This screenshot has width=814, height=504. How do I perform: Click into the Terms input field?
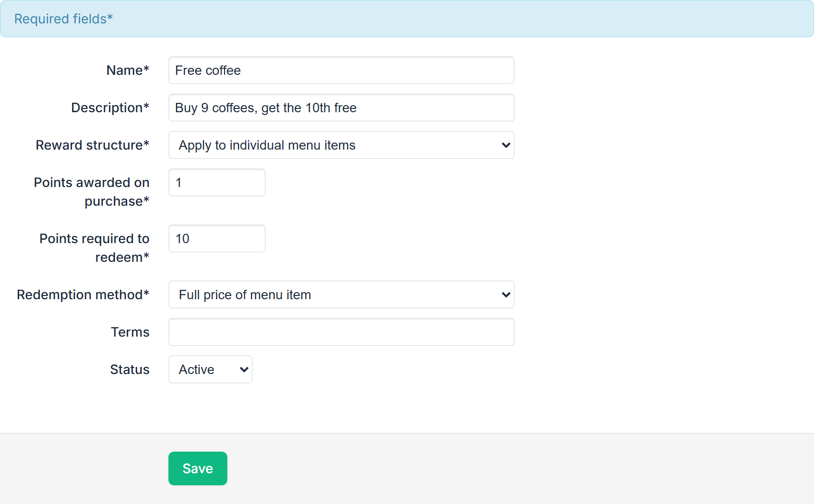[342, 332]
